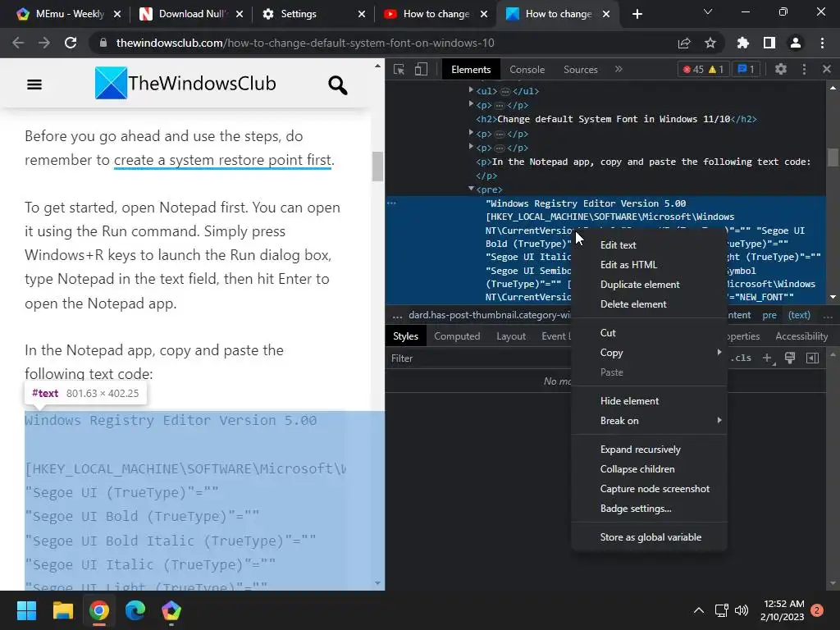Collapse the pre element node
The width and height of the screenshot is (840, 630).
click(471, 189)
